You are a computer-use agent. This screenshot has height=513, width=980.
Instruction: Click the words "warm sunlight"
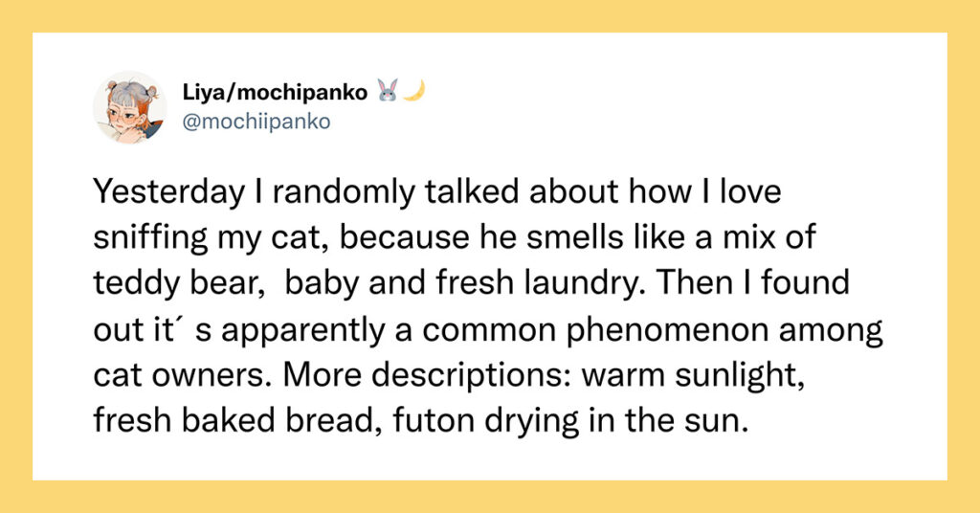coord(692,375)
